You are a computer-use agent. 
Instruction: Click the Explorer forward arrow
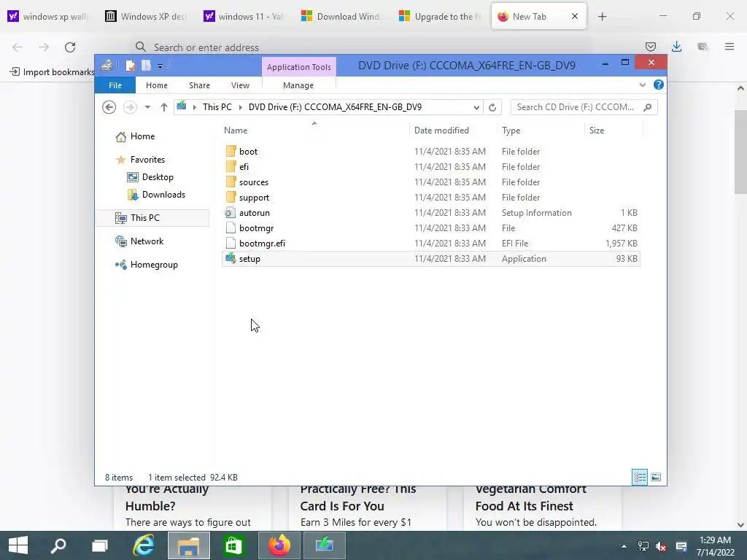pos(130,107)
